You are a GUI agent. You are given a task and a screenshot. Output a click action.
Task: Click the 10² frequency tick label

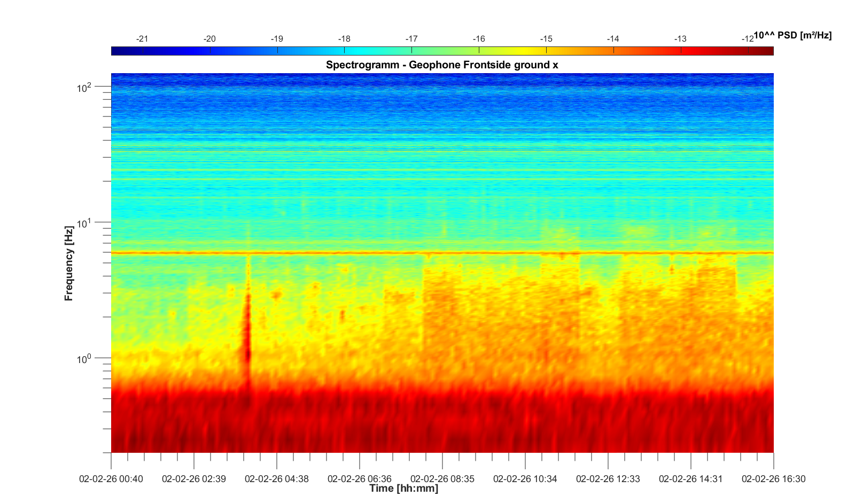(x=84, y=87)
